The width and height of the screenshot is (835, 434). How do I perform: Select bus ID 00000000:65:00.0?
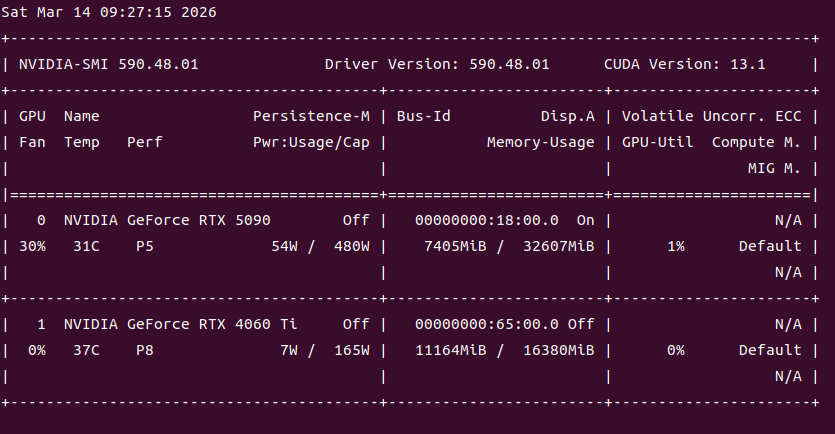[x=487, y=324]
